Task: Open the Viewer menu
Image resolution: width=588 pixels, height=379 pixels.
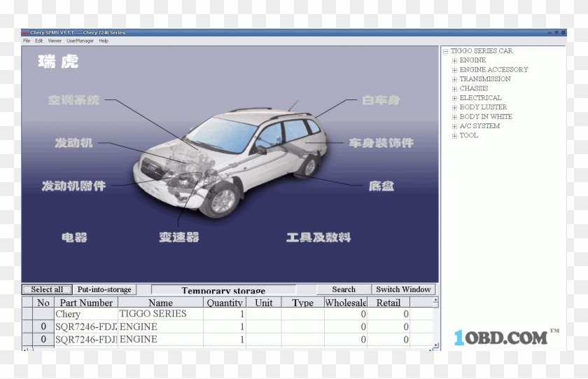Action: pyautogui.click(x=55, y=41)
